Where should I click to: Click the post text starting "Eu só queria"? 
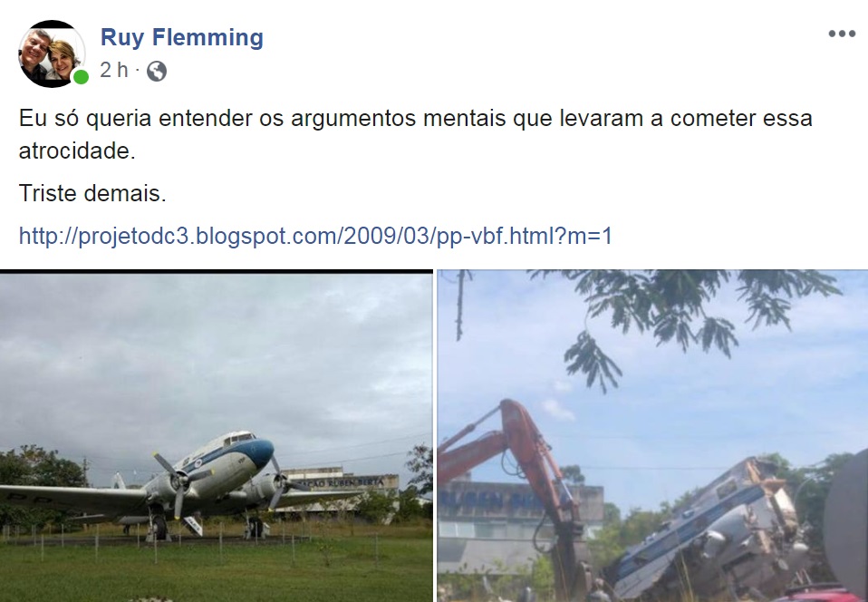(x=415, y=134)
